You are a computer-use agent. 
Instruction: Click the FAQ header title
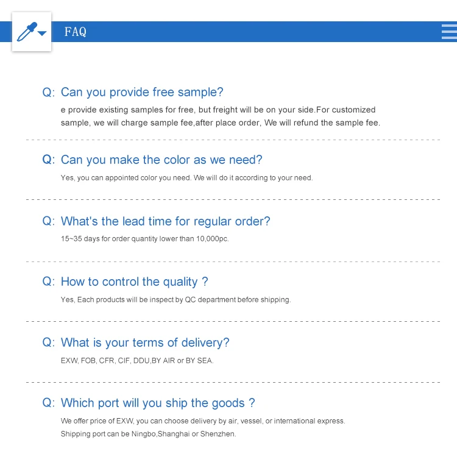(76, 32)
